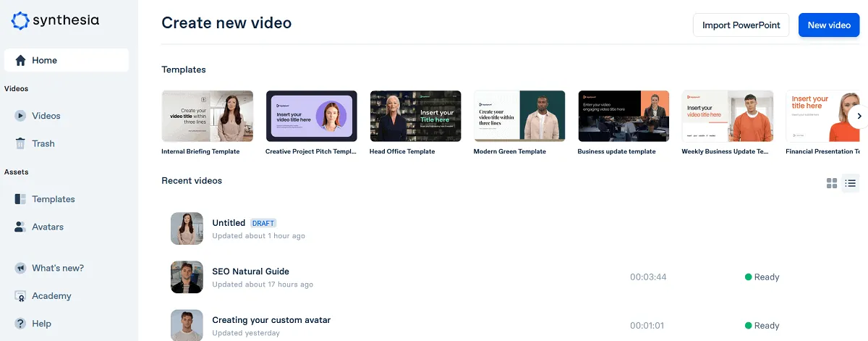
Task: Click the Recent videos heading
Action: click(x=192, y=180)
